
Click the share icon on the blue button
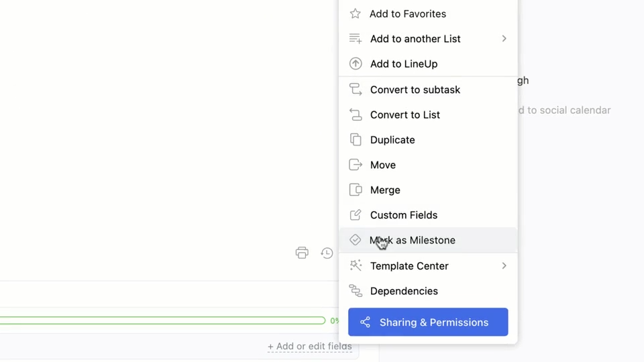365,322
